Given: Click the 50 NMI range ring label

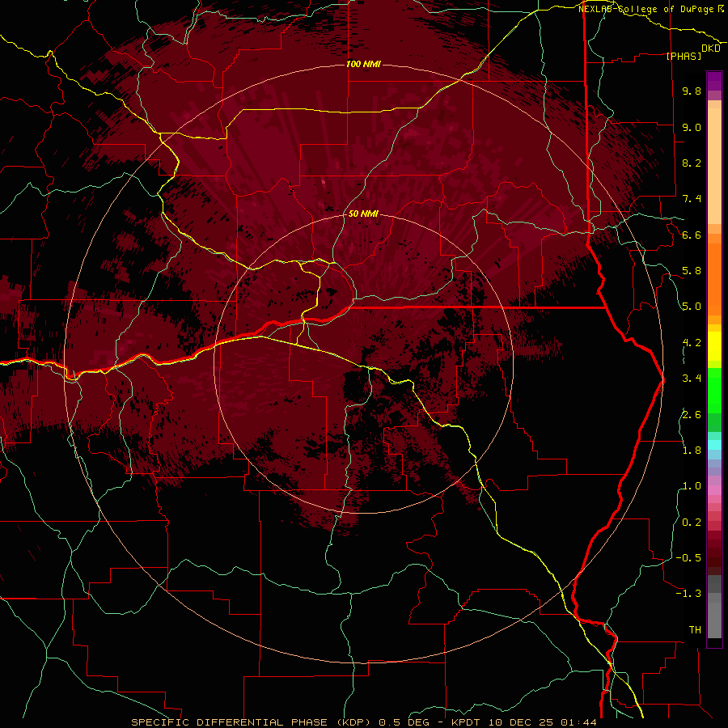Looking at the screenshot, I should click(x=363, y=214).
